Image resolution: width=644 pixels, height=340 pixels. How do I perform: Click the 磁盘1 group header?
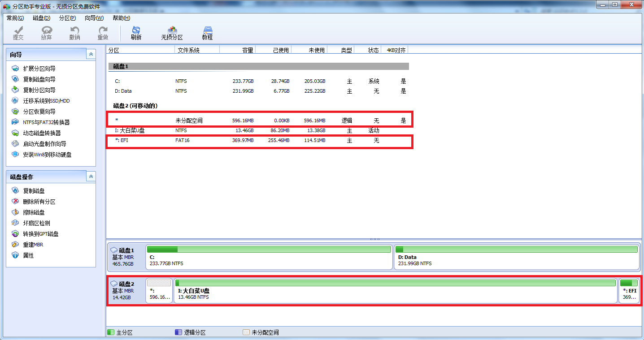pos(259,66)
